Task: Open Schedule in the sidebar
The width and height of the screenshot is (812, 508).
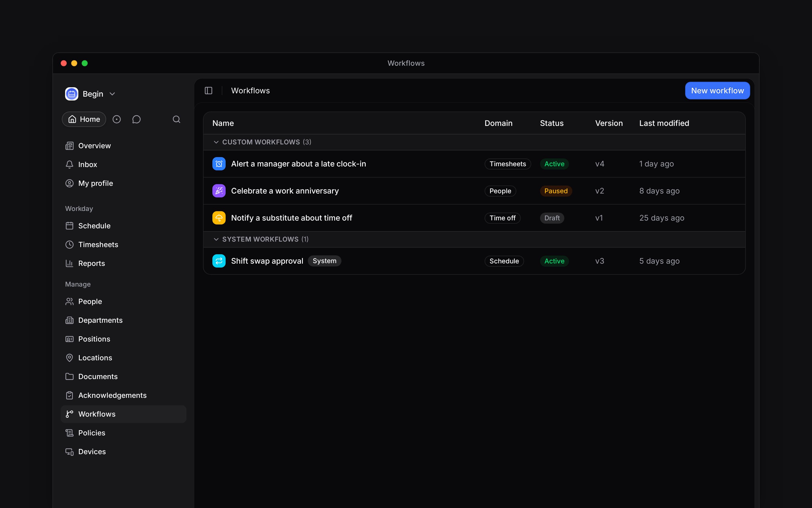Action: pyautogui.click(x=123, y=226)
